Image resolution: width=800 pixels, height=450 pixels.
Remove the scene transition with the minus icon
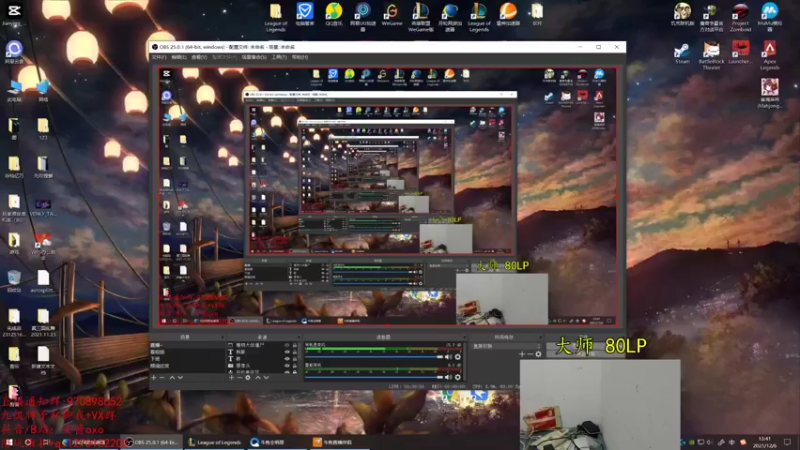pos(530,354)
